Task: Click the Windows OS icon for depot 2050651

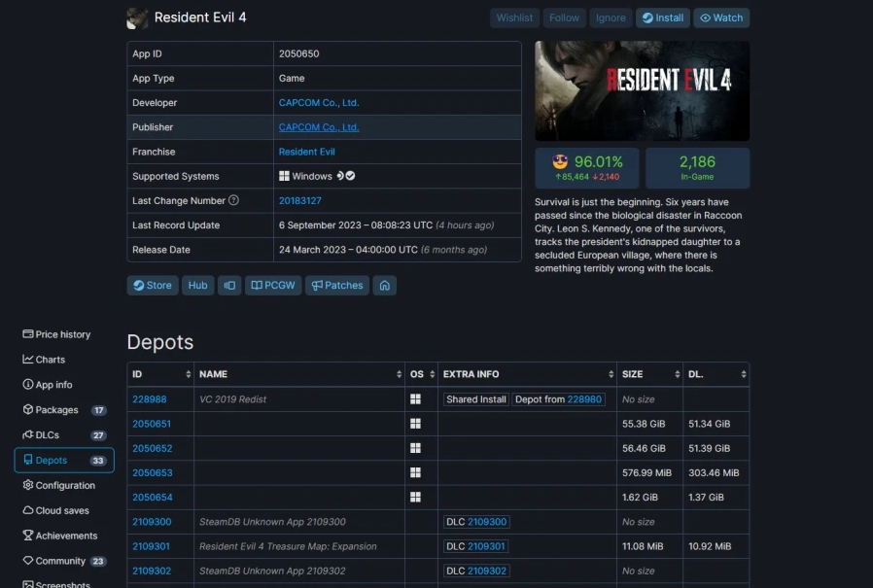Action: 415,424
